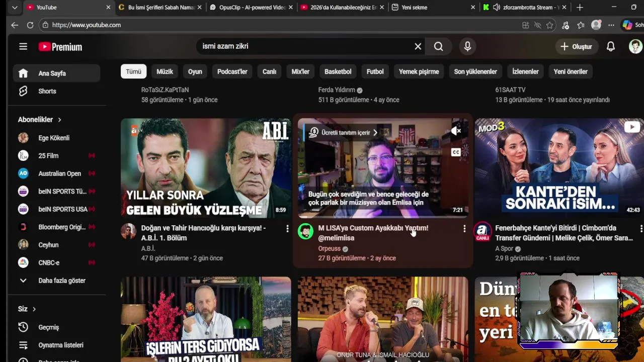Add page to browser favorites star
644x362 pixels.
[x=550, y=25]
